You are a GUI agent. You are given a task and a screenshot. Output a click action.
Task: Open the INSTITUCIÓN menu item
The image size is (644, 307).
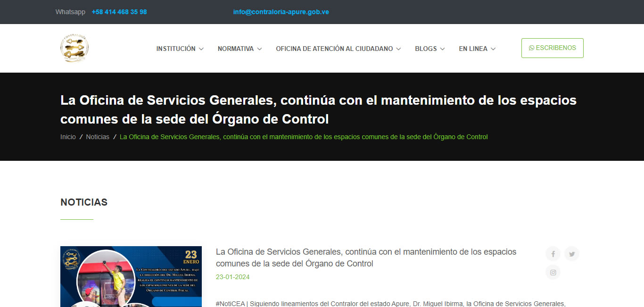[x=176, y=49]
